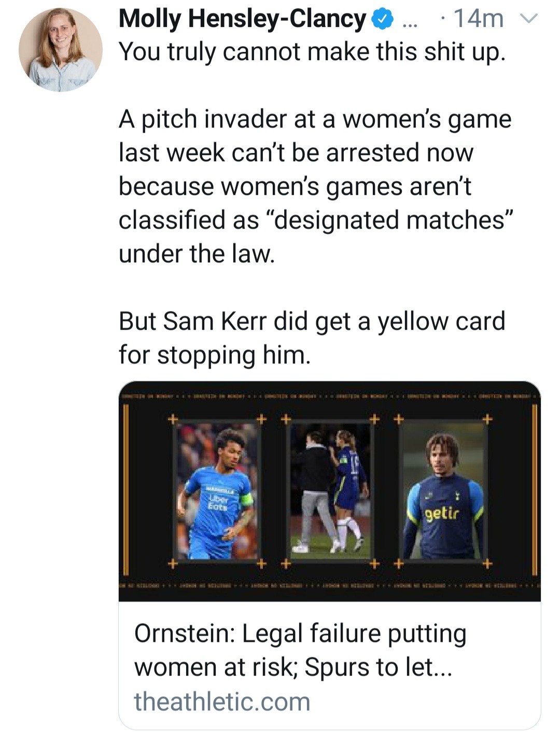Click the truncated handle ellipsis
Viewport: 560px width, 732px height.
[x=409, y=21]
